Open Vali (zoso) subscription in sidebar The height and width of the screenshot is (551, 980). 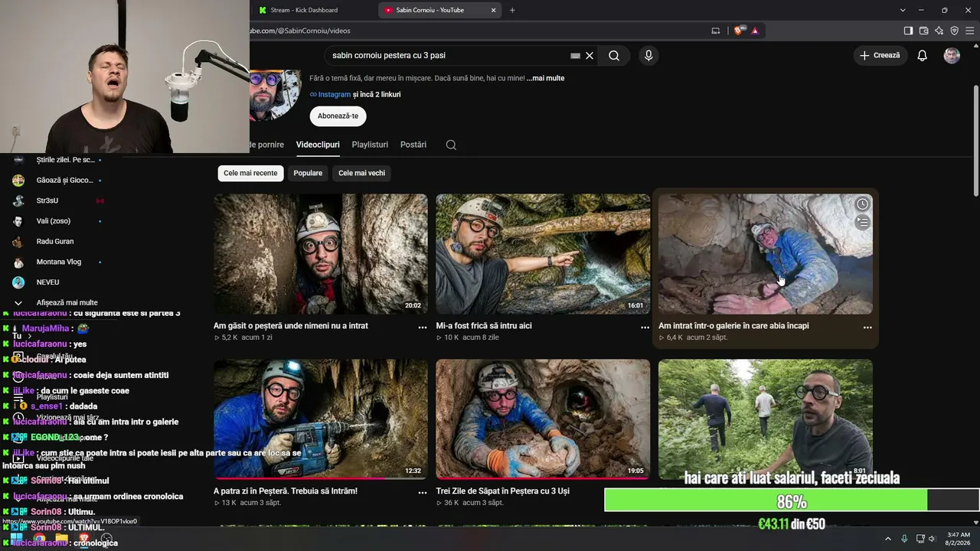(53, 221)
